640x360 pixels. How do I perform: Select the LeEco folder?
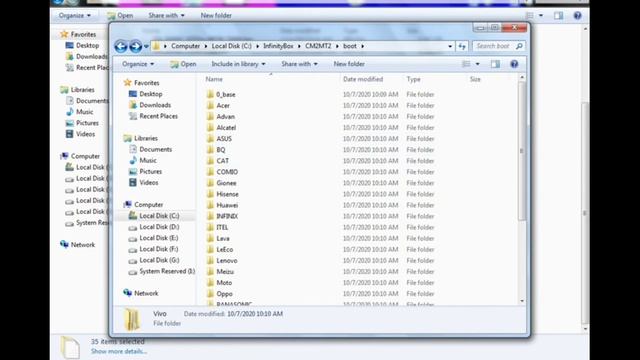point(220,249)
